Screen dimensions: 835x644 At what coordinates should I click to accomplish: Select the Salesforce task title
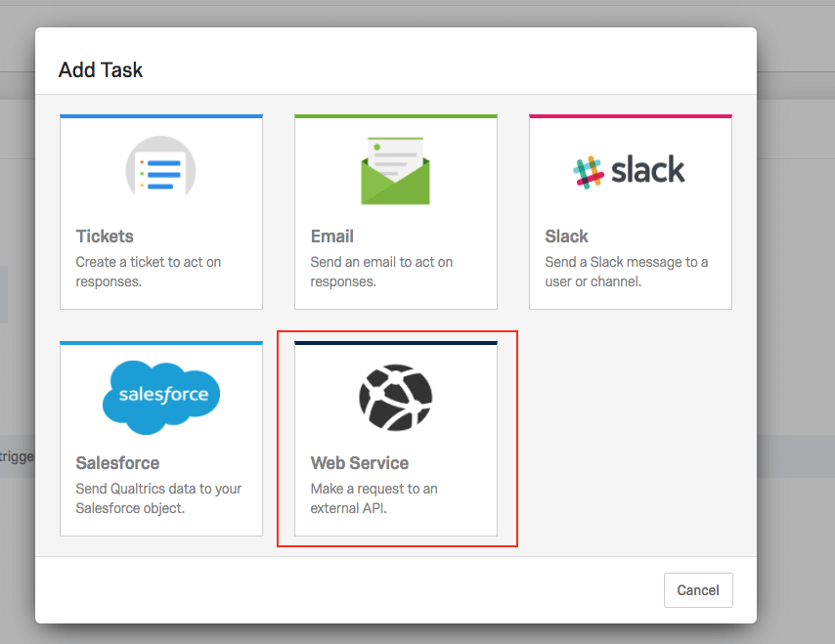click(x=117, y=463)
